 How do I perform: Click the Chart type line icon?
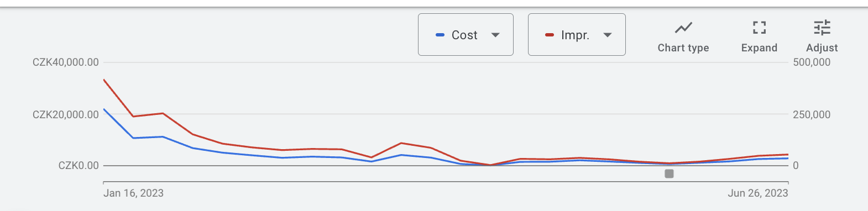click(x=683, y=28)
